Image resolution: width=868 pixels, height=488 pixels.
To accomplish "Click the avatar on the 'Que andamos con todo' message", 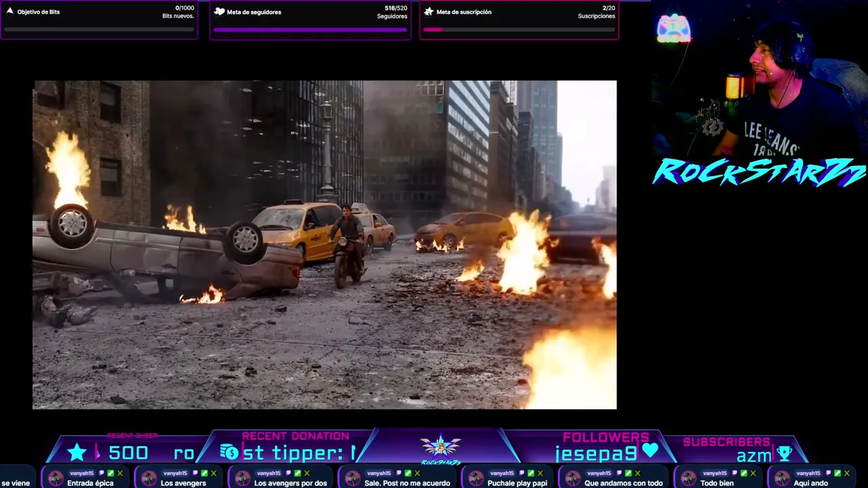I will pyautogui.click(x=573, y=479).
